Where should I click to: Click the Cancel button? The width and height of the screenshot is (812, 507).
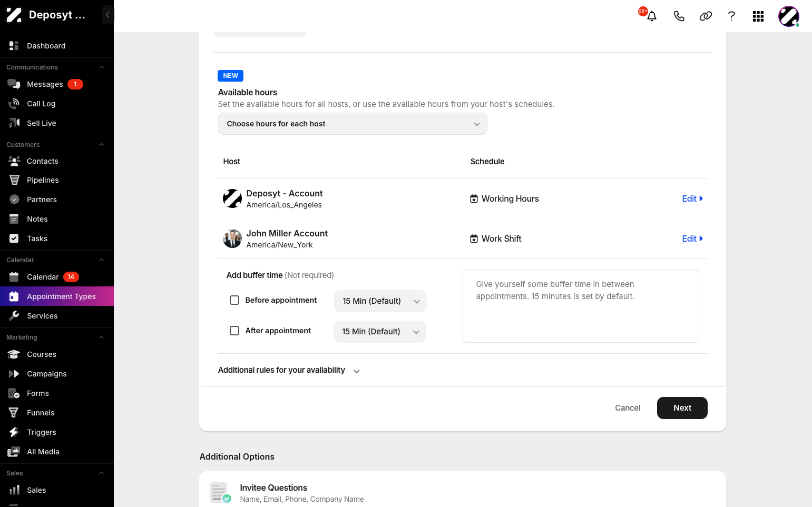[628, 408]
